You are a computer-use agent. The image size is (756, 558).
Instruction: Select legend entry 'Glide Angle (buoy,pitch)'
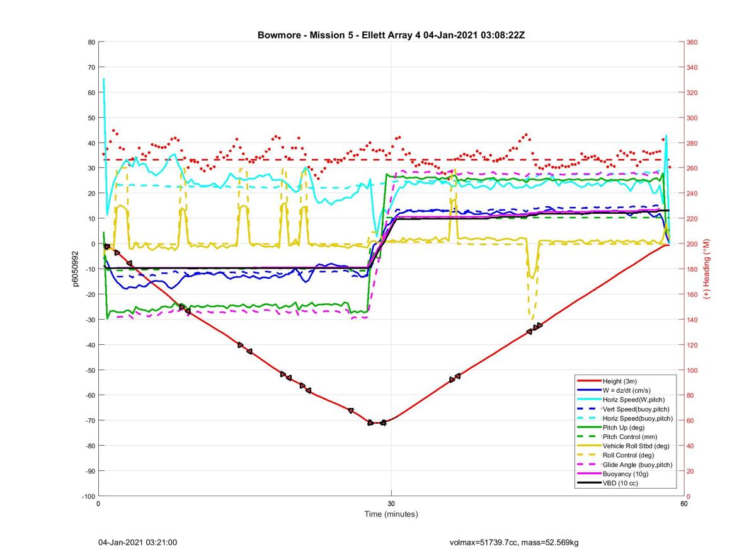tap(638, 465)
